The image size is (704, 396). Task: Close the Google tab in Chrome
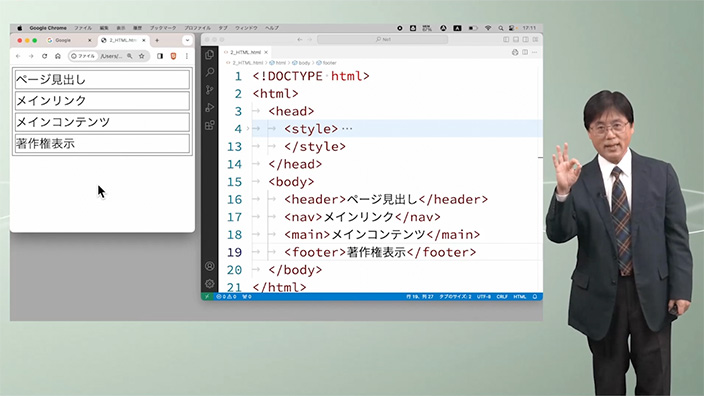(x=89, y=40)
